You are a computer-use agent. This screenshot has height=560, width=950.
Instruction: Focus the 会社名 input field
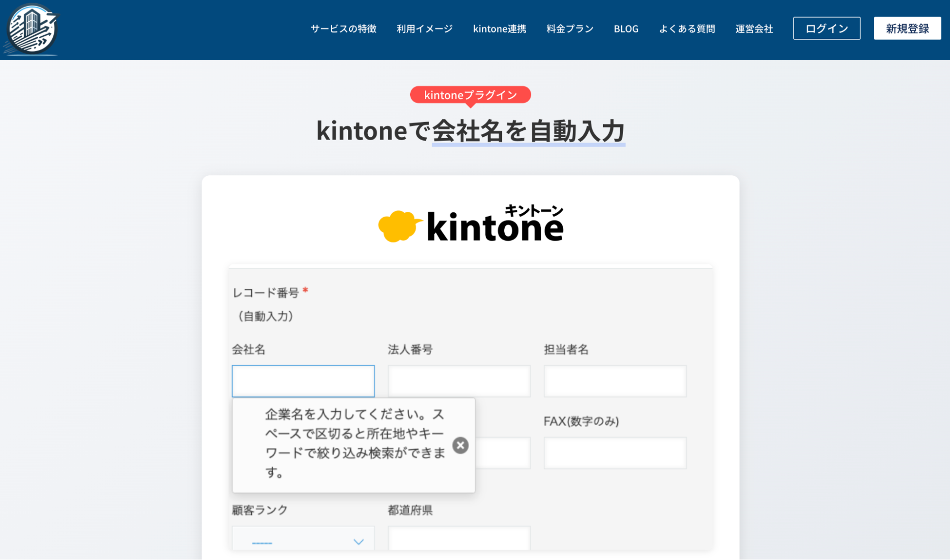click(x=303, y=381)
